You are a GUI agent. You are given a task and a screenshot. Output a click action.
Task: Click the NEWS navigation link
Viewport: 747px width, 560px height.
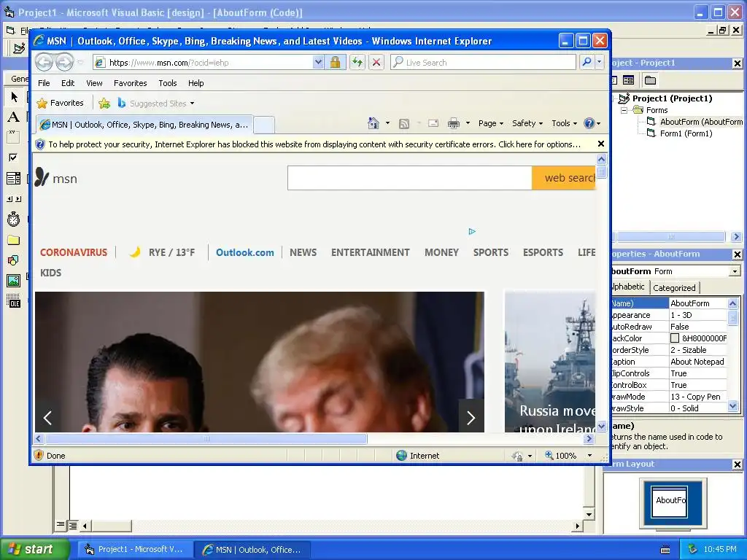point(303,252)
